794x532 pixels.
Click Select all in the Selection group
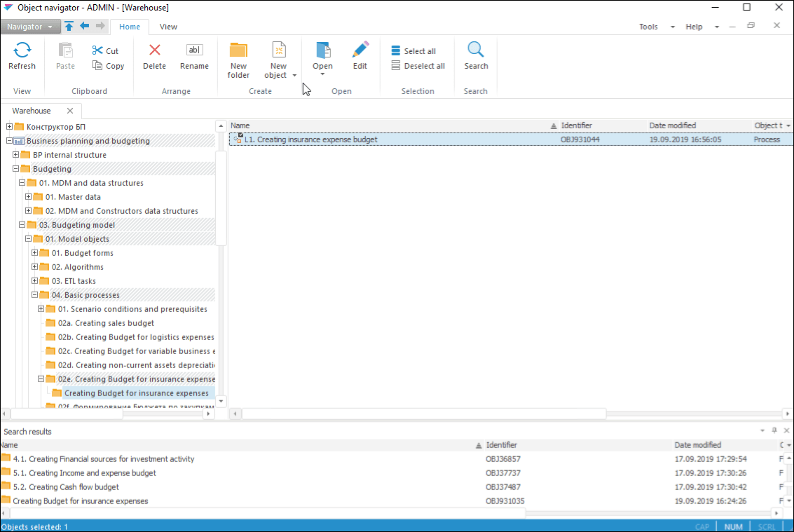(x=413, y=51)
